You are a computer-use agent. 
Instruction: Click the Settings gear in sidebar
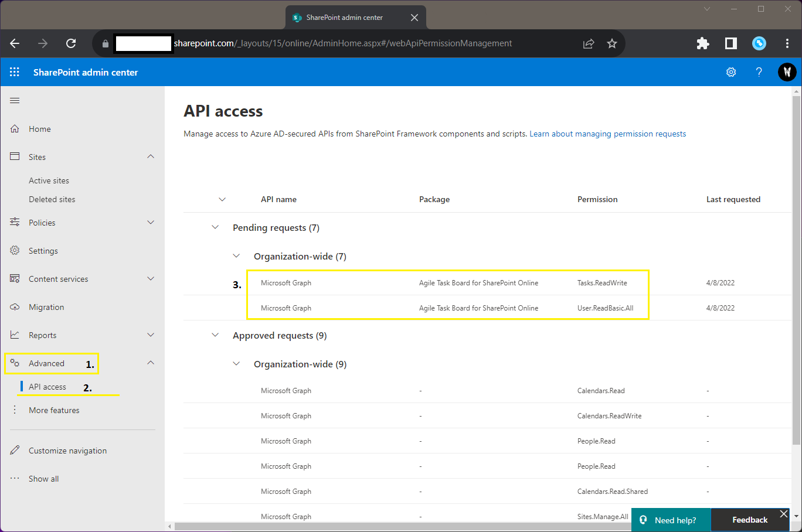(15, 251)
